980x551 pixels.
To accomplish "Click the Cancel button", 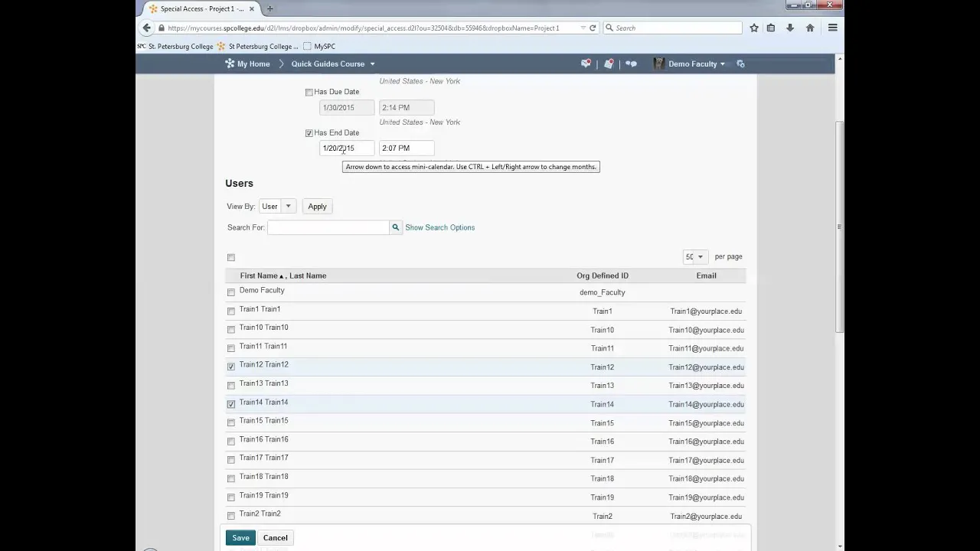I will [276, 538].
